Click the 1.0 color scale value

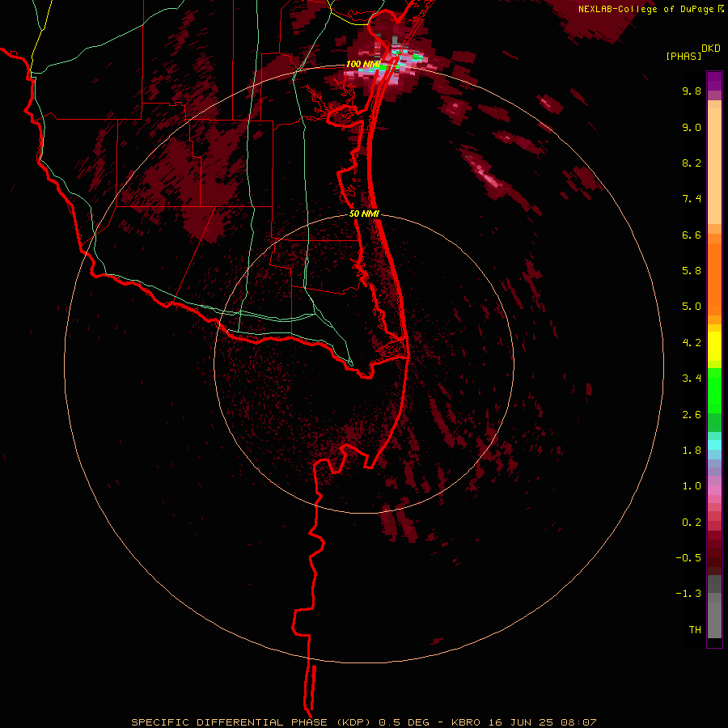pyautogui.click(x=692, y=486)
